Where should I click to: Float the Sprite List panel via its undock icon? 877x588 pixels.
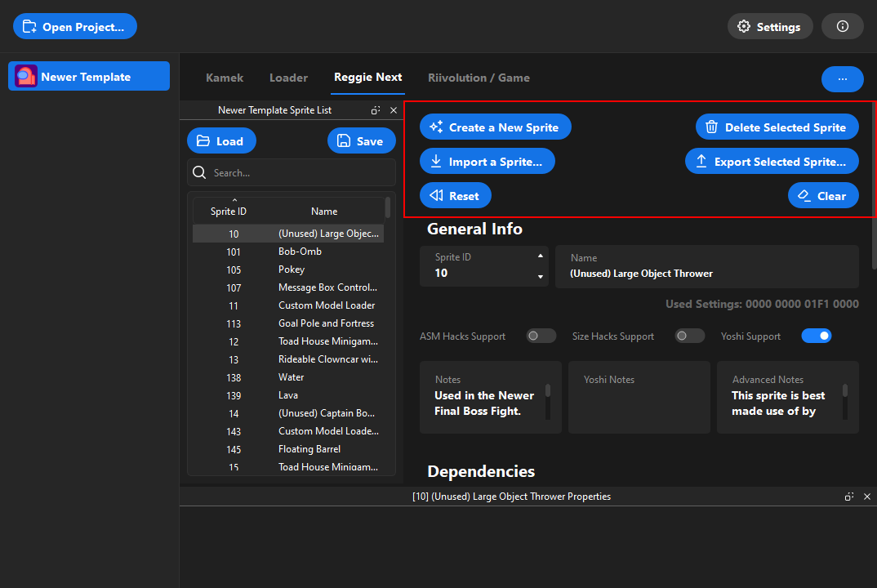(376, 110)
